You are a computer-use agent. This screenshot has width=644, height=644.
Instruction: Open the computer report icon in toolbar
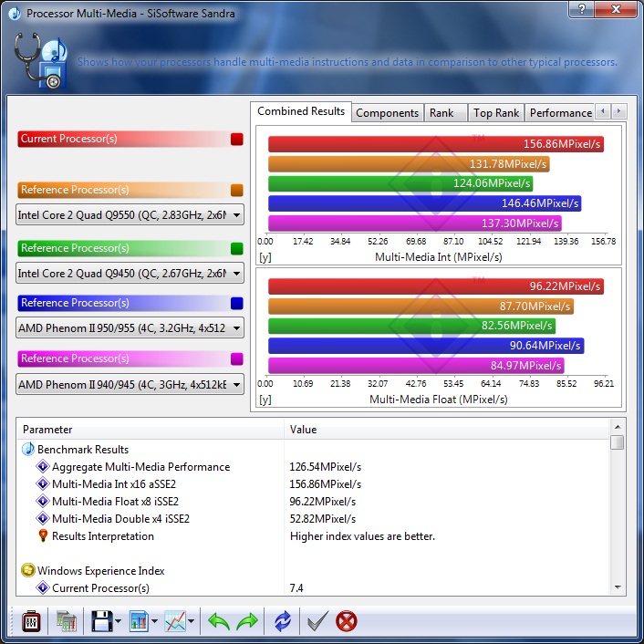click(x=66, y=621)
